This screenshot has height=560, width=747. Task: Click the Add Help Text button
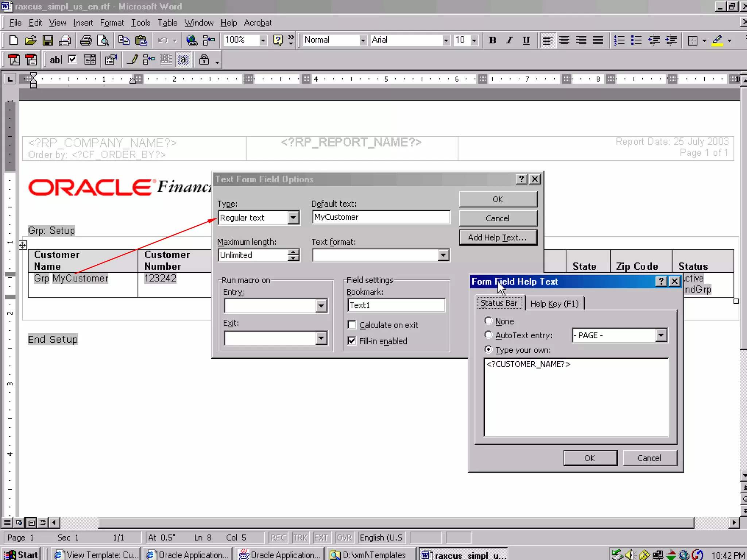(x=498, y=238)
